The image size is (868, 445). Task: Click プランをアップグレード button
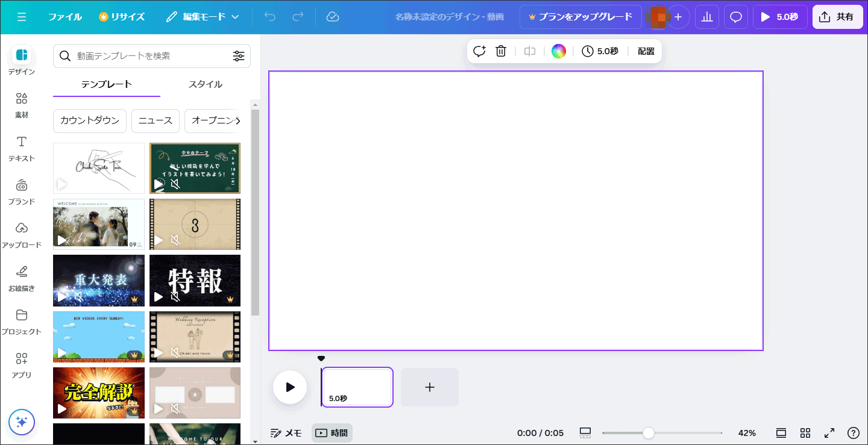tap(580, 17)
